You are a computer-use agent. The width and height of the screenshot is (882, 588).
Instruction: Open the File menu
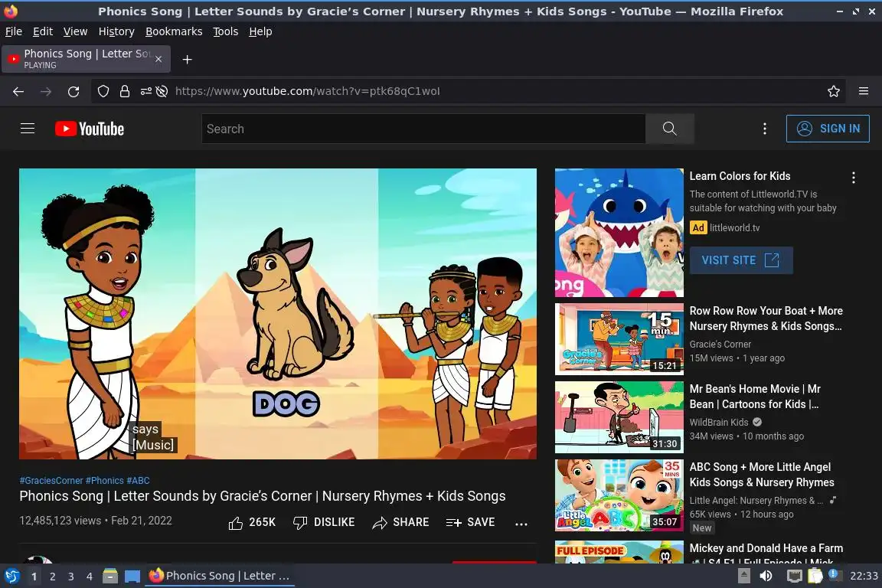[14, 31]
